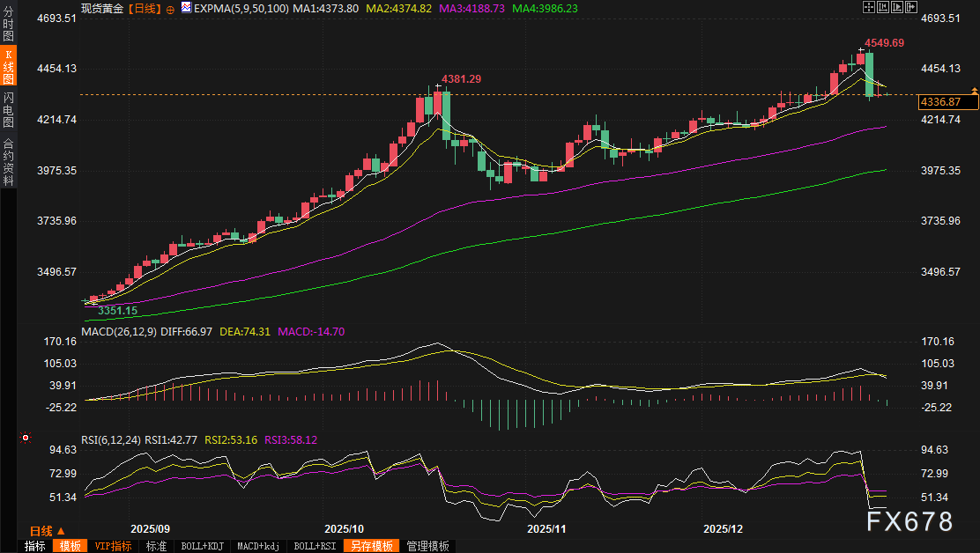Click the red target icon beside RSI
The height and width of the screenshot is (553, 980).
26,438
